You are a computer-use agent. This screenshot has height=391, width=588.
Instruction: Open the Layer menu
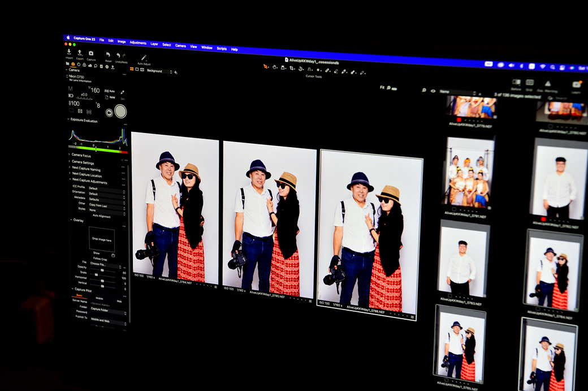[154, 44]
